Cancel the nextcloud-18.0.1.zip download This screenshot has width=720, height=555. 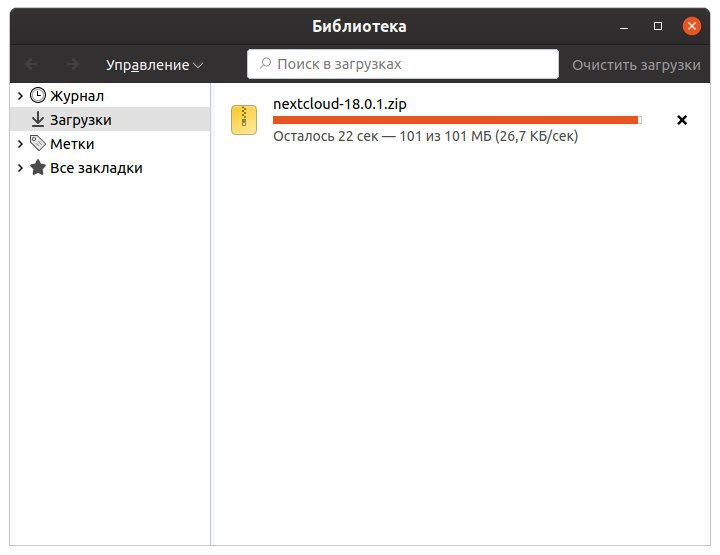pyautogui.click(x=682, y=120)
